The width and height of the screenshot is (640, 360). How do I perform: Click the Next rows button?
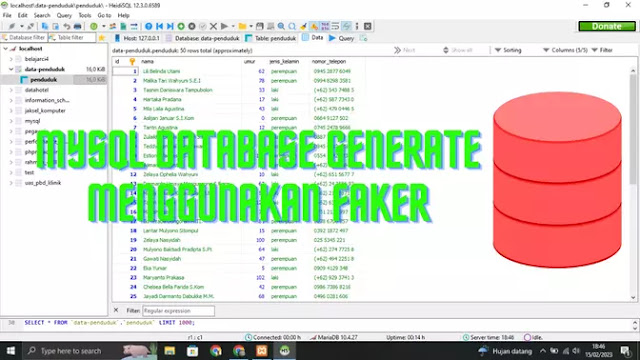click(404, 50)
